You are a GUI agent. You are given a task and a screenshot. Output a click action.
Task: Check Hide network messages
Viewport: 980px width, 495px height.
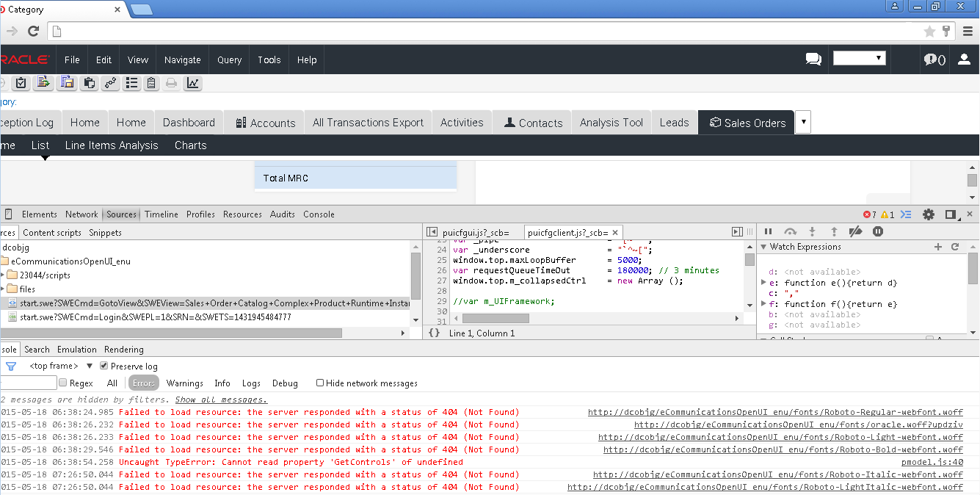[320, 383]
